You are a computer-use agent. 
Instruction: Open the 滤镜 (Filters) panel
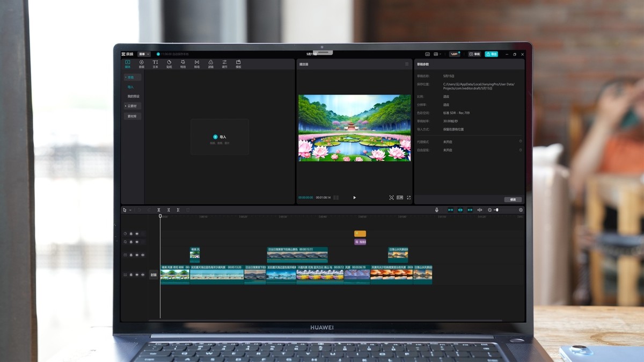pyautogui.click(x=211, y=64)
